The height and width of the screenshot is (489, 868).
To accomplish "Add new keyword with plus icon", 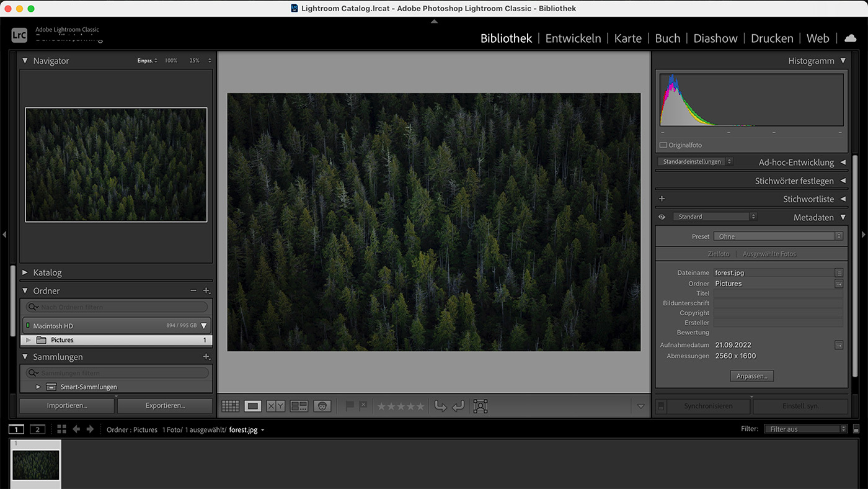I will click(x=662, y=199).
